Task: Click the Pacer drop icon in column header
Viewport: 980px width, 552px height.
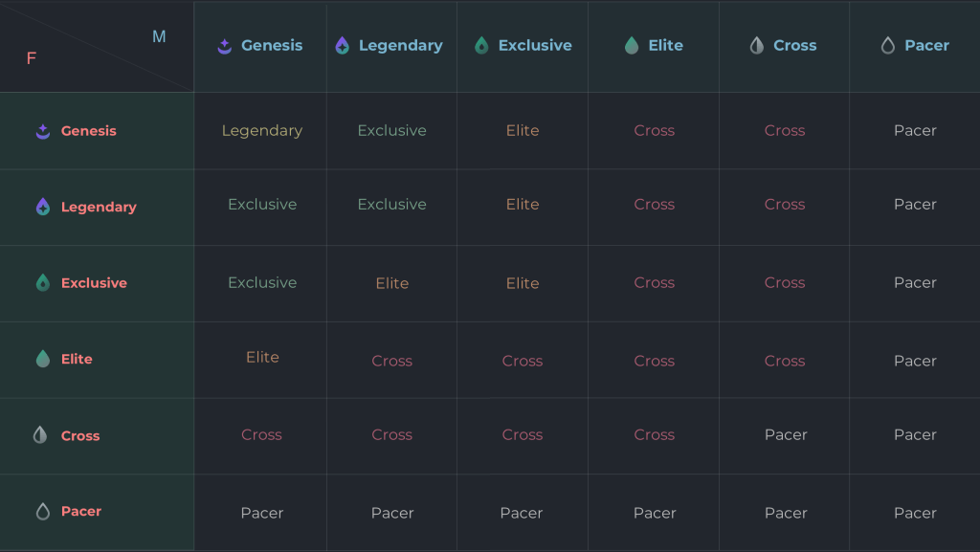Action: pyautogui.click(x=887, y=45)
